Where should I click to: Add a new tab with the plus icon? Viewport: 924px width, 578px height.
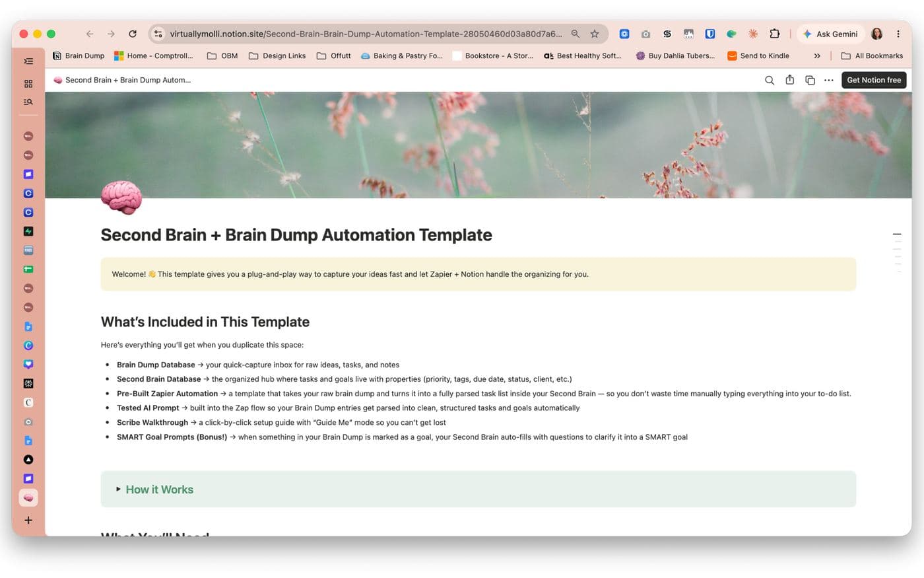[28, 521]
